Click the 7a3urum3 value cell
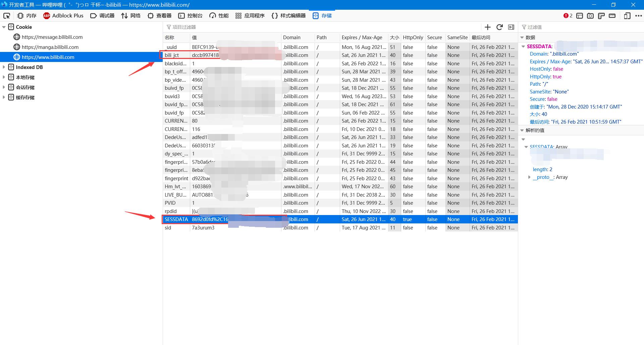 pos(235,228)
